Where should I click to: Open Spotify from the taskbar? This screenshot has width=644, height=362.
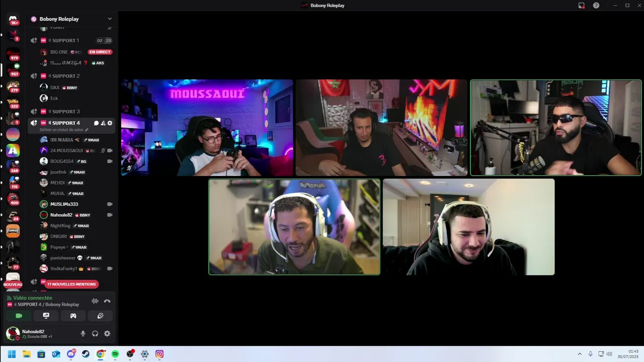115,354
